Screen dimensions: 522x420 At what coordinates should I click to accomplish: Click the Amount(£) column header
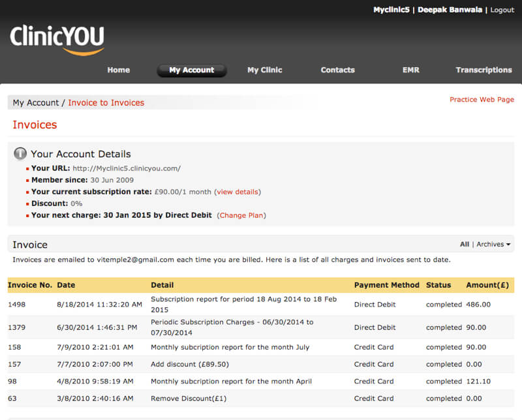pyautogui.click(x=487, y=285)
